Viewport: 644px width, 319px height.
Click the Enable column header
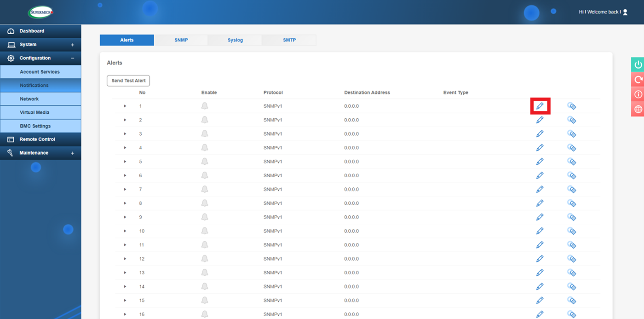pyautogui.click(x=209, y=93)
